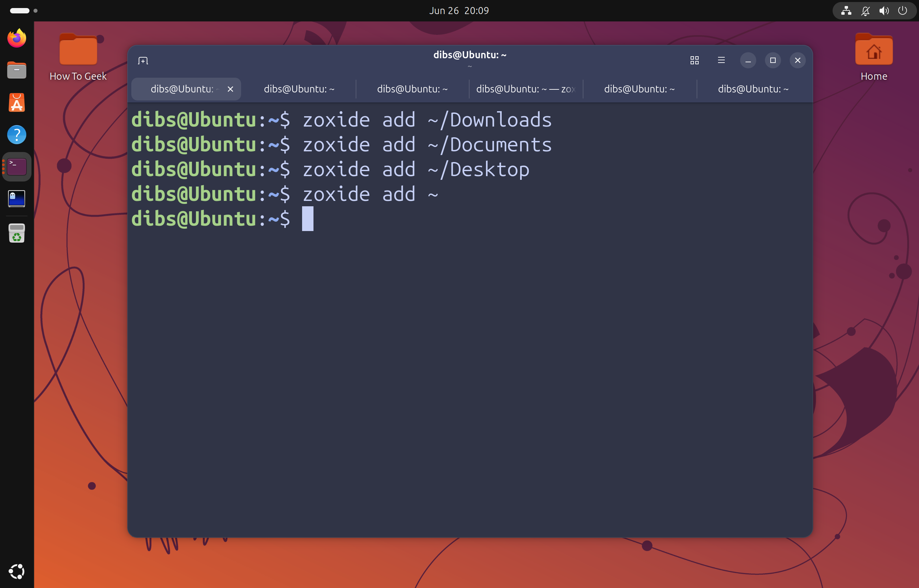This screenshot has height=588, width=919.
Task: Open the How To Geek folder
Action: (78, 57)
